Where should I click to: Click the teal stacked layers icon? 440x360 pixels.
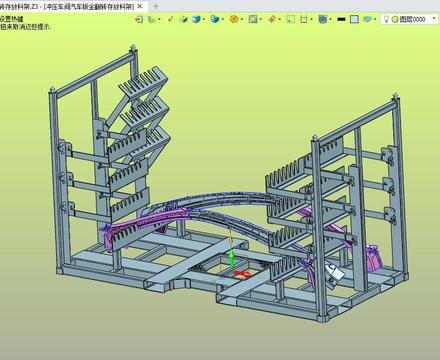pyautogui.click(x=367, y=19)
